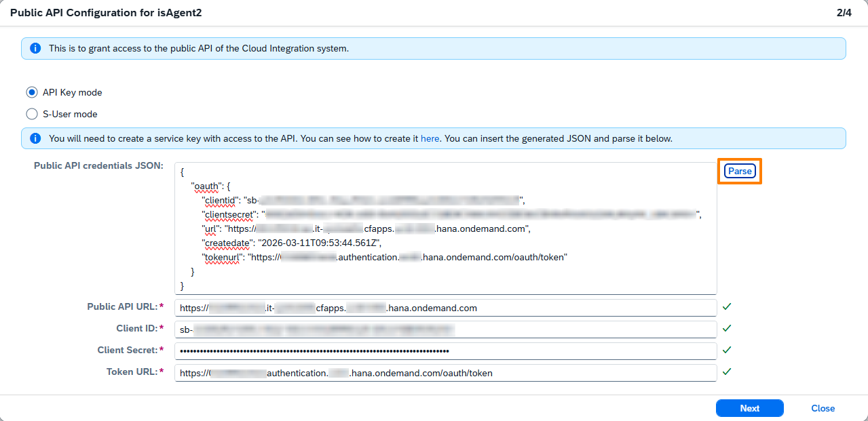Viewport: 868px width, 421px height.
Task: Click the Public API credentials JSON label
Action: point(98,166)
